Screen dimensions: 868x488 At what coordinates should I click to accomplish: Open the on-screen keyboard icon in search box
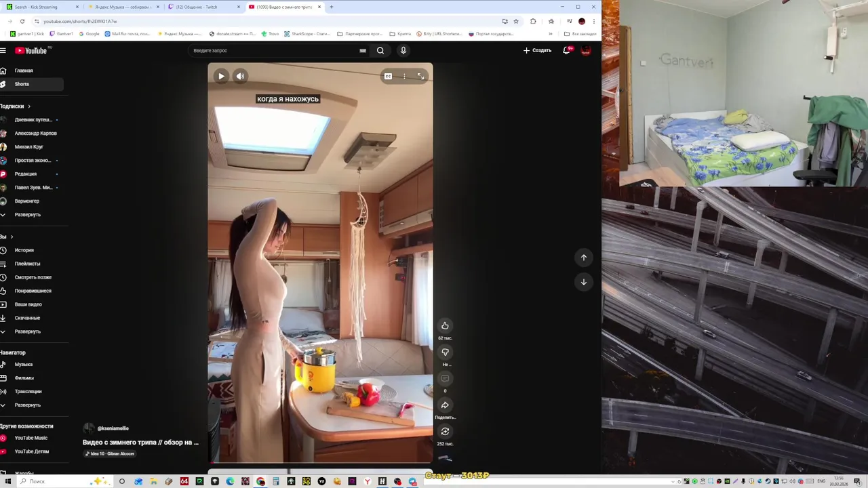[363, 50]
